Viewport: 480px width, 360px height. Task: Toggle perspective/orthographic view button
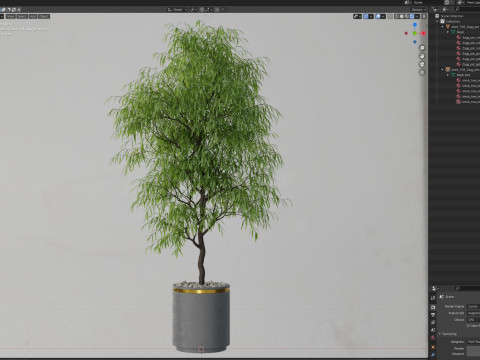422,72
